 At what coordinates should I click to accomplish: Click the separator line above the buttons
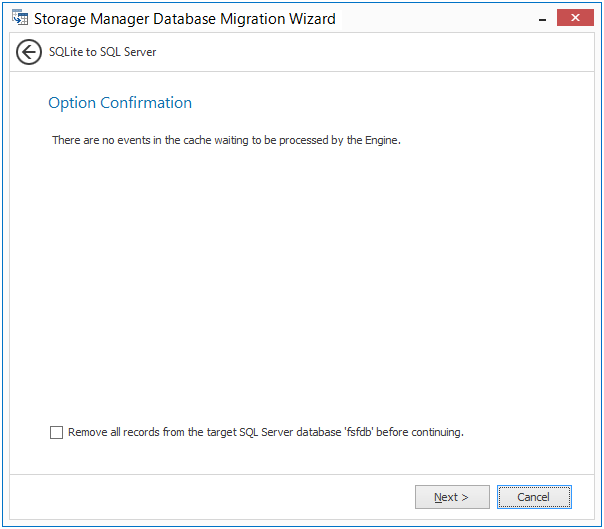point(300,473)
